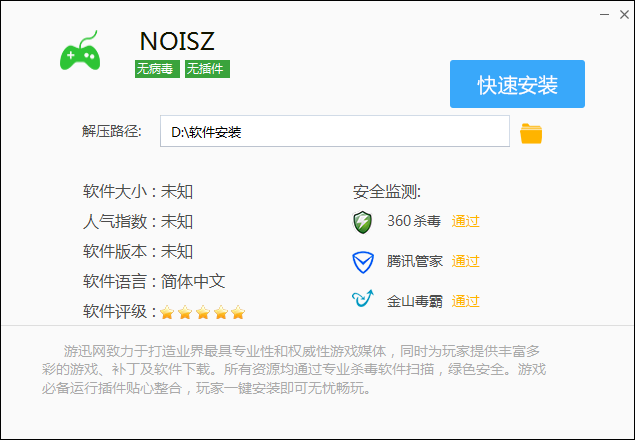Viewport: 635px width, 440px height.
Task: Click 通过 next to 360杀毒
Action: pos(466,221)
